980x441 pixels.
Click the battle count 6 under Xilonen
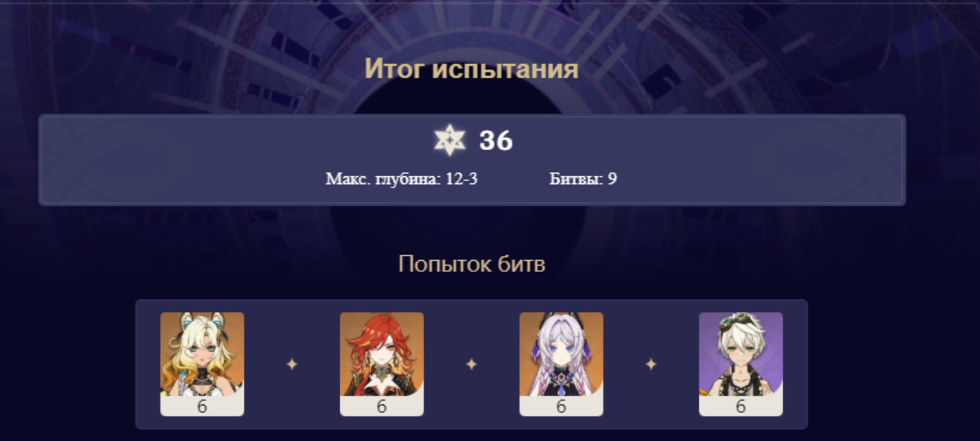202,407
